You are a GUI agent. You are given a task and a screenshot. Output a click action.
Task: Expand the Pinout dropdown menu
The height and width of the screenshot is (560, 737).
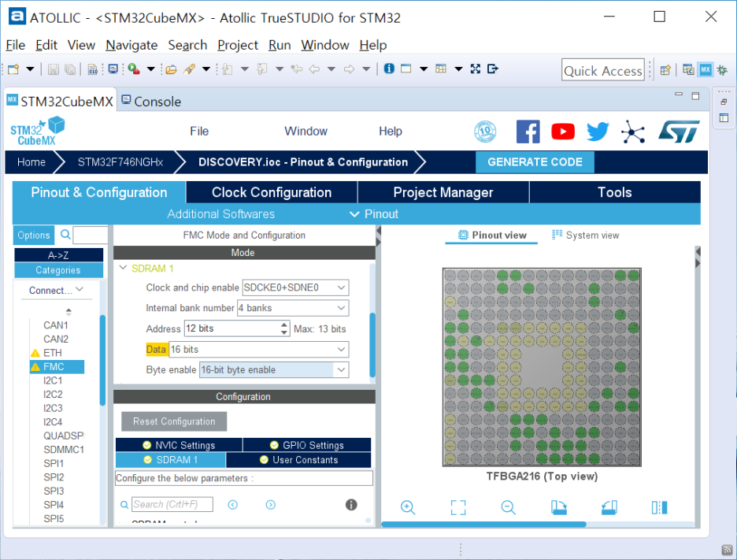pos(374,214)
